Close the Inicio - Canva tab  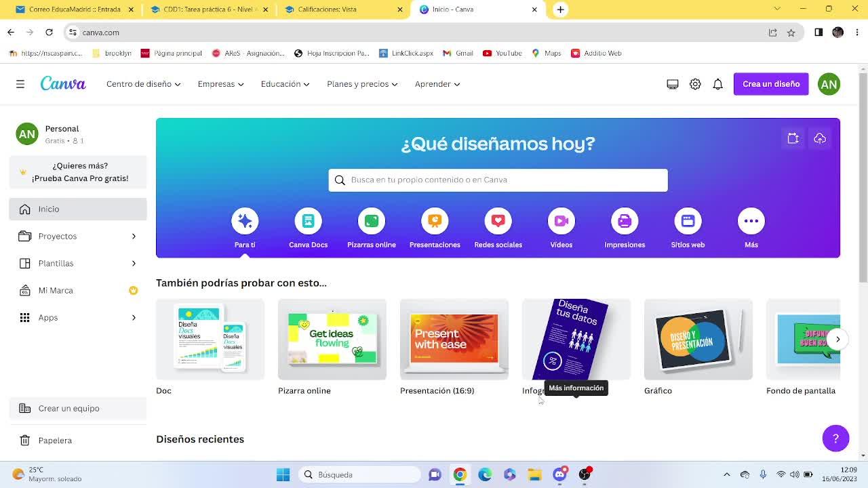[x=534, y=9]
